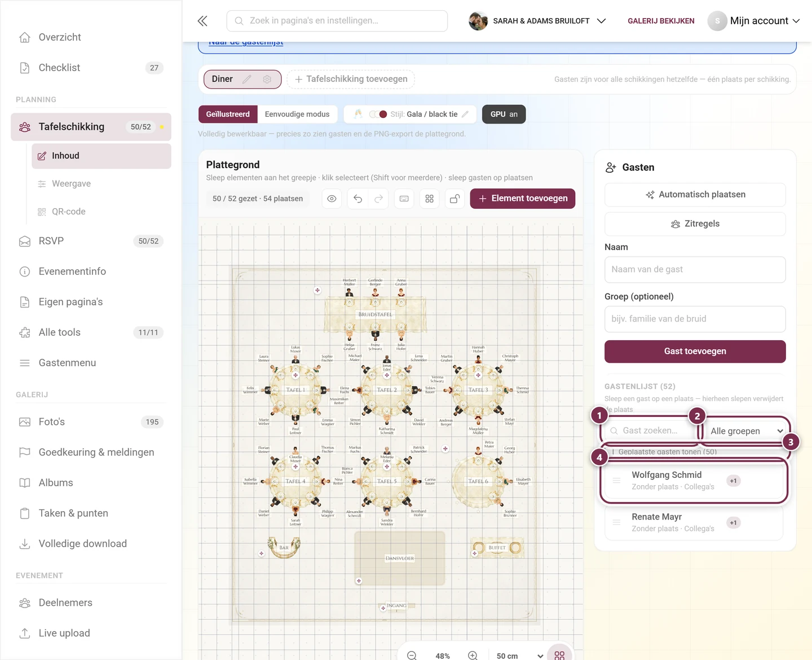Viewport: 812px width, 660px height.
Task: Expand the Mijn account menu
Action: tap(754, 21)
